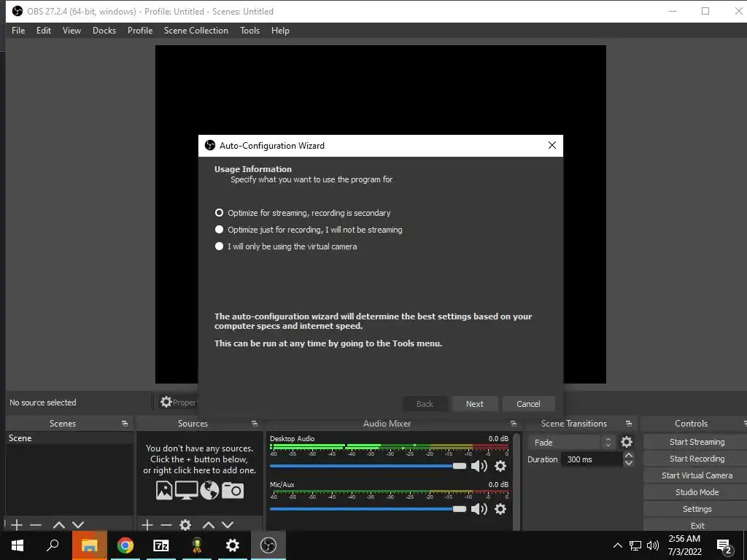
Task: Open the Docks menu
Action: point(104,31)
